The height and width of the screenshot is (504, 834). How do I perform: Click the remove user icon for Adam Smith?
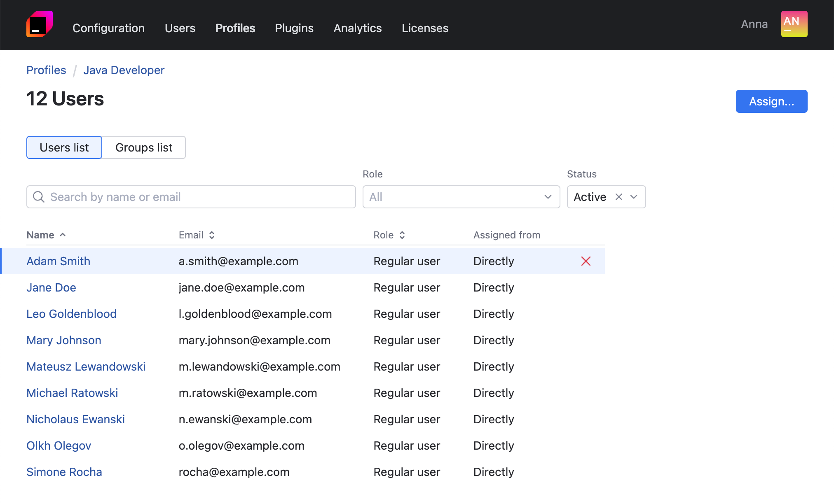(586, 261)
